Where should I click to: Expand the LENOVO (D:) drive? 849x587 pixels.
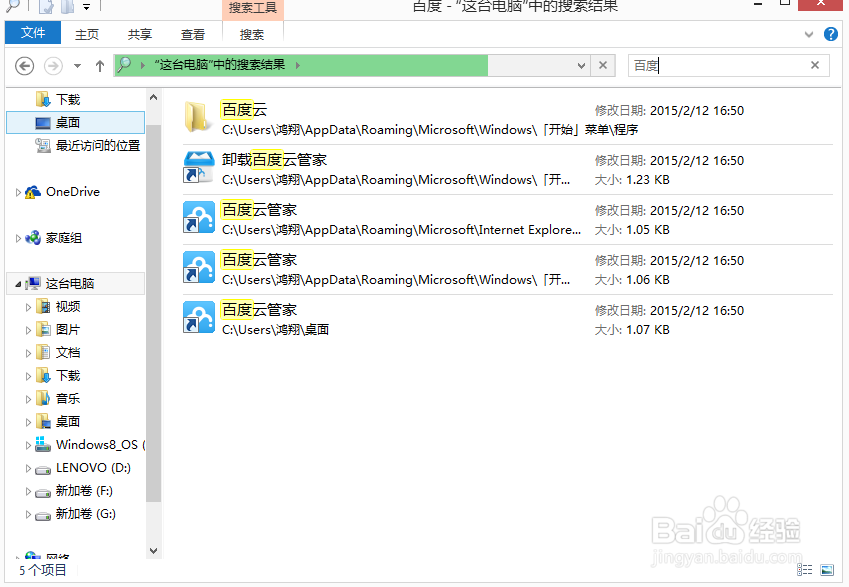[x=28, y=468]
